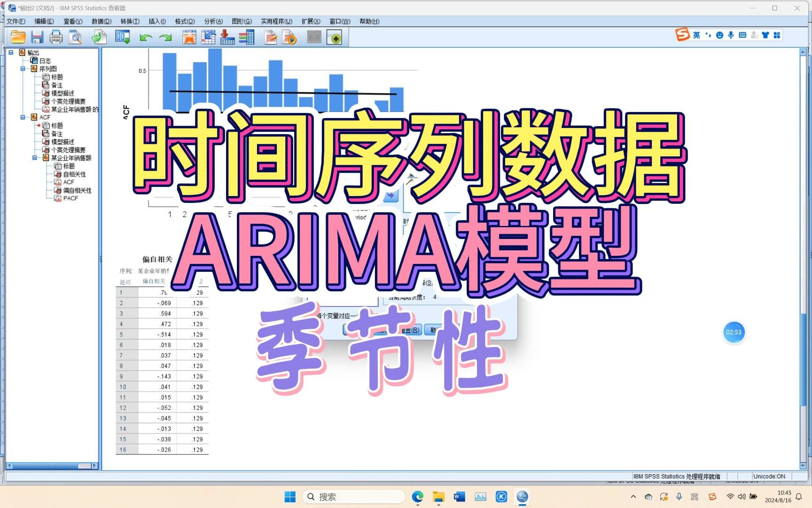
Task: Open the 图形(G) menu
Action: 241,21
